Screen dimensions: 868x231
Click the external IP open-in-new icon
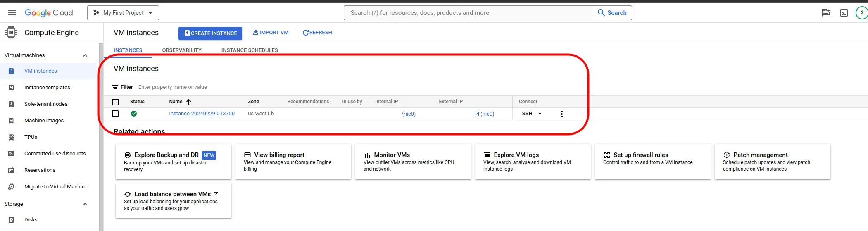(477, 114)
